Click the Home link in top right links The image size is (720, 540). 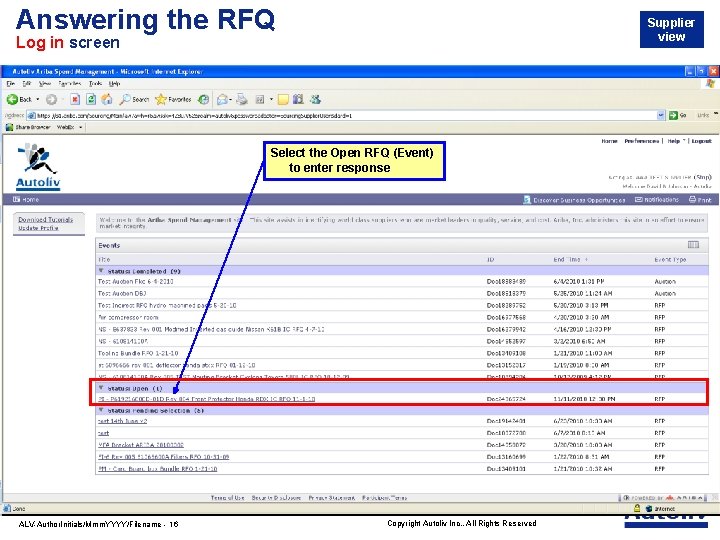[x=609, y=141]
